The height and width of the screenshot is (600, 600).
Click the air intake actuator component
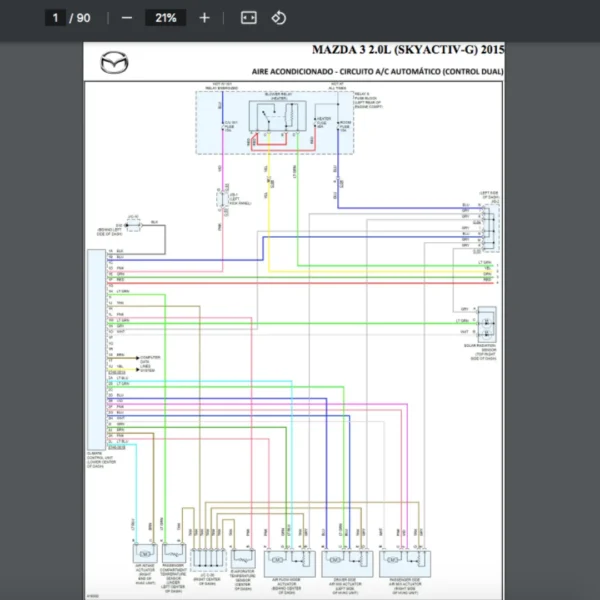(143, 552)
